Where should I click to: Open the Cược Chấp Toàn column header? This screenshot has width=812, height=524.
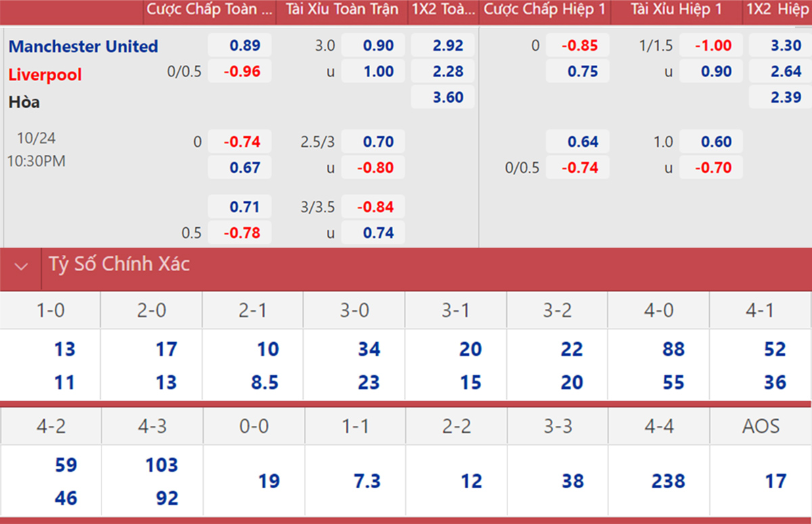(210, 10)
